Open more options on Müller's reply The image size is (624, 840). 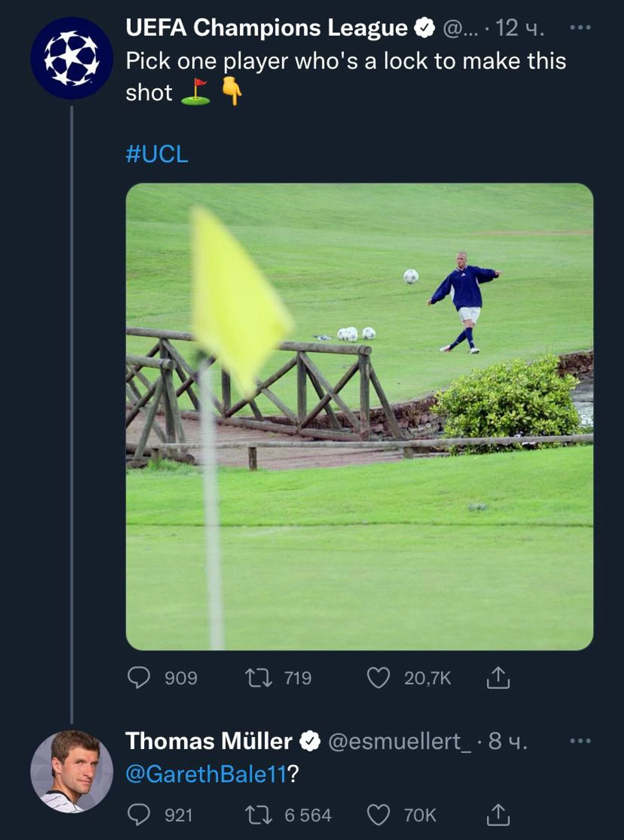click(580, 741)
